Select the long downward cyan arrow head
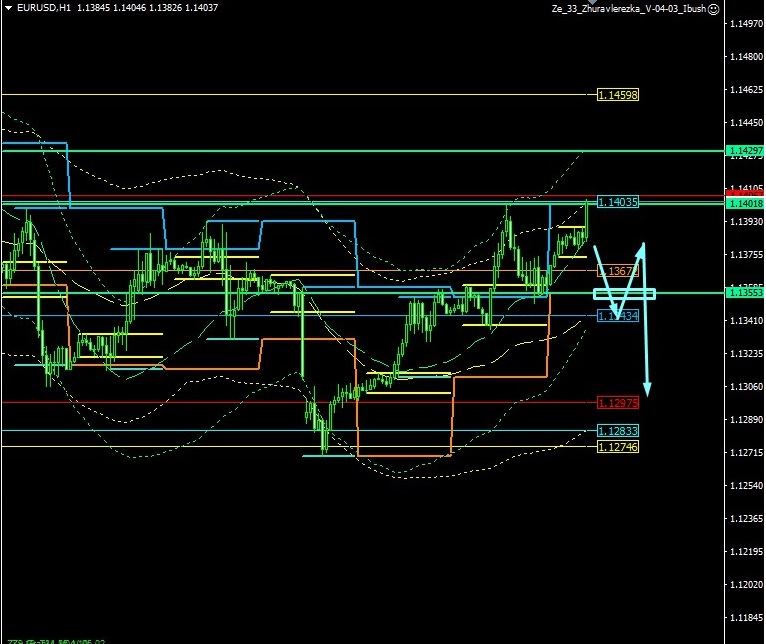This screenshot has width=766, height=644. [x=647, y=389]
